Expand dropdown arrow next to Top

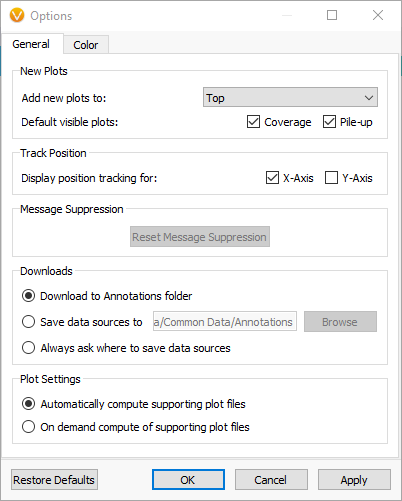(x=369, y=98)
